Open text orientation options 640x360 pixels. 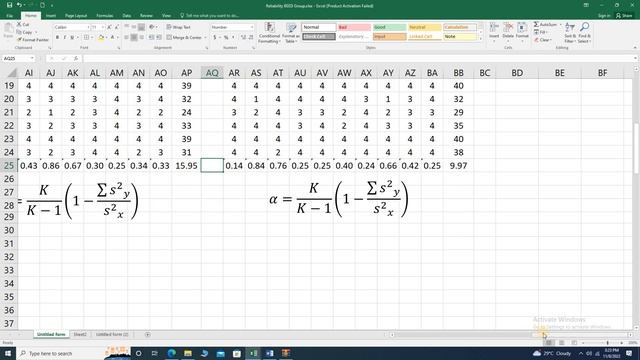[152, 27]
